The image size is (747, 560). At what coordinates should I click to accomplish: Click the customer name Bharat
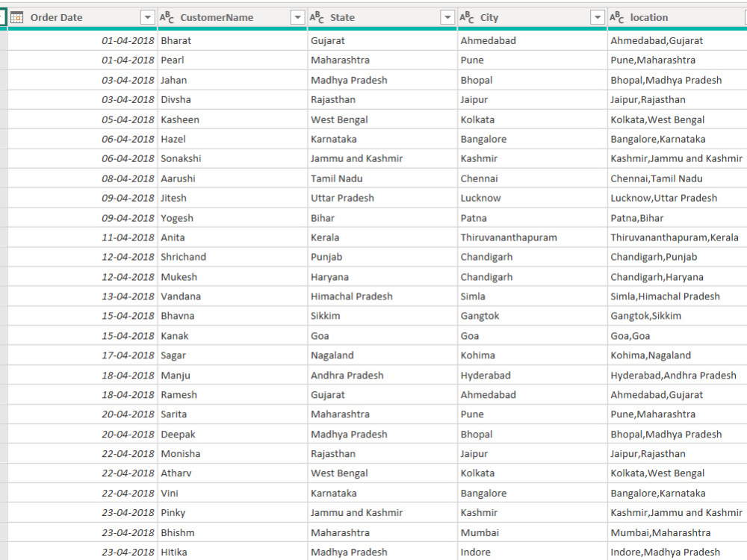(176, 40)
